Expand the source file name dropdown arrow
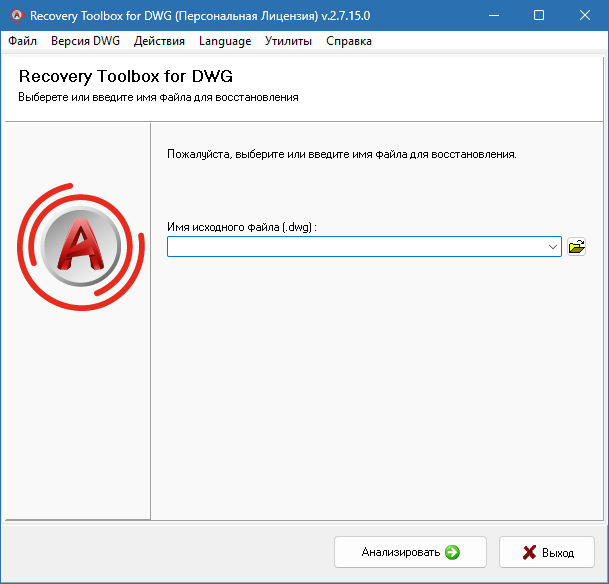The width and height of the screenshot is (609, 584). [x=553, y=247]
